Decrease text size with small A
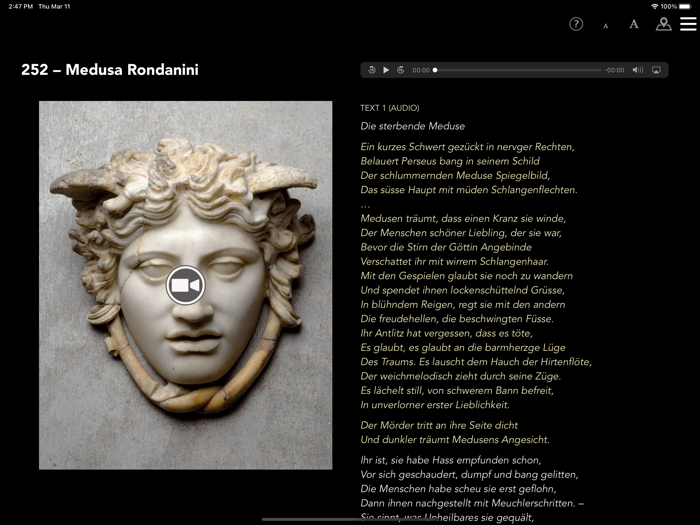Viewport: 700px width, 525px height. click(x=605, y=26)
